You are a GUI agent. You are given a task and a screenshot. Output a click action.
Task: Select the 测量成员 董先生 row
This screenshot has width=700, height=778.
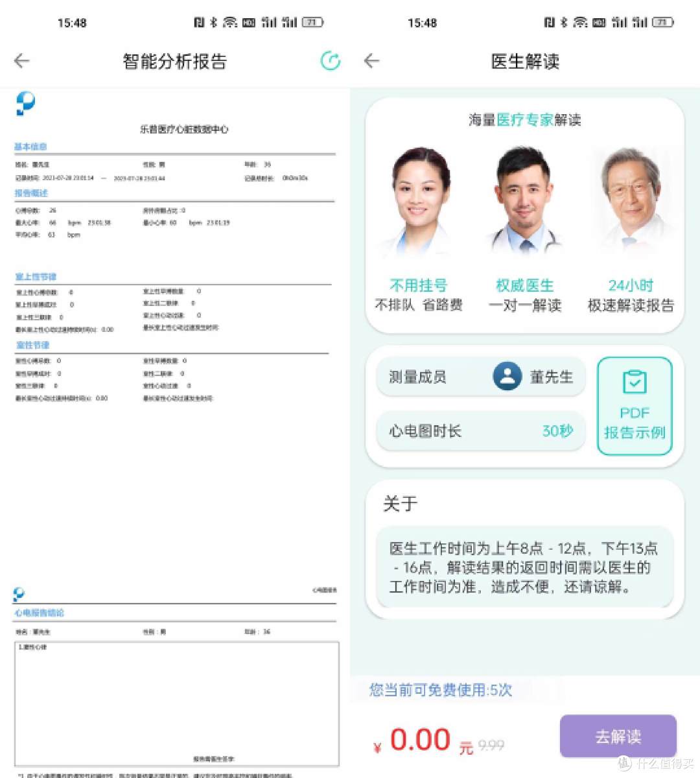tap(481, 377)
